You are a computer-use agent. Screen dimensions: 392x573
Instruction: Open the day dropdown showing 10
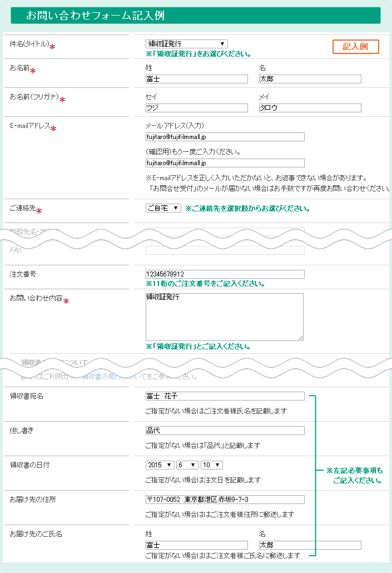pyautogui.click(x=211, y=465)
